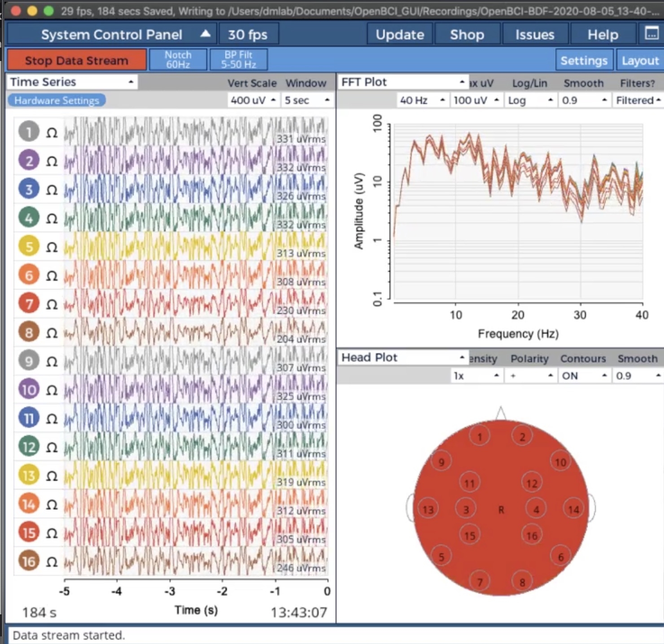Toggle channel 5 off in Time Series
The image size is (664, 644).
(x=28, y=246)
